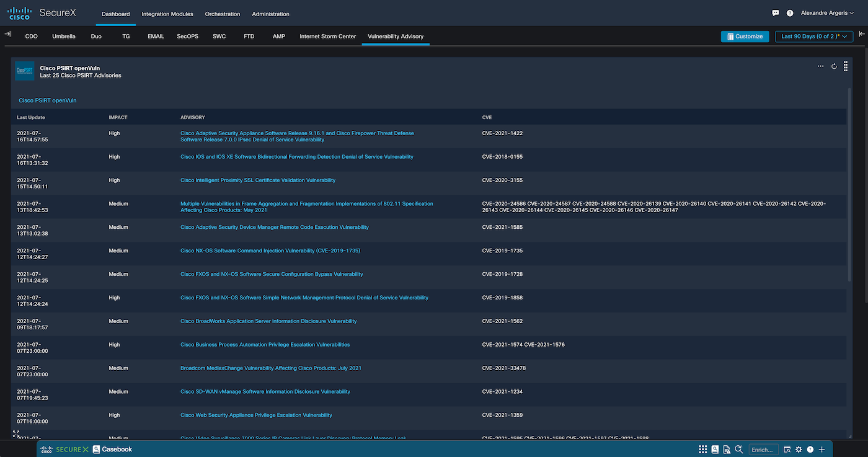868x457 pixels.
Task: Click the Customize button
Action: [x=745, y=37]
